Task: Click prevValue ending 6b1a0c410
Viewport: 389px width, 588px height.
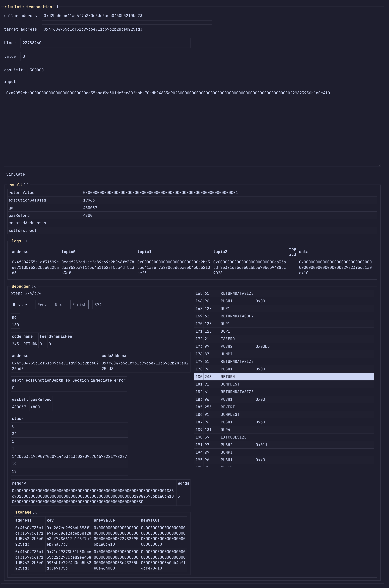Action: pos(116,536)
